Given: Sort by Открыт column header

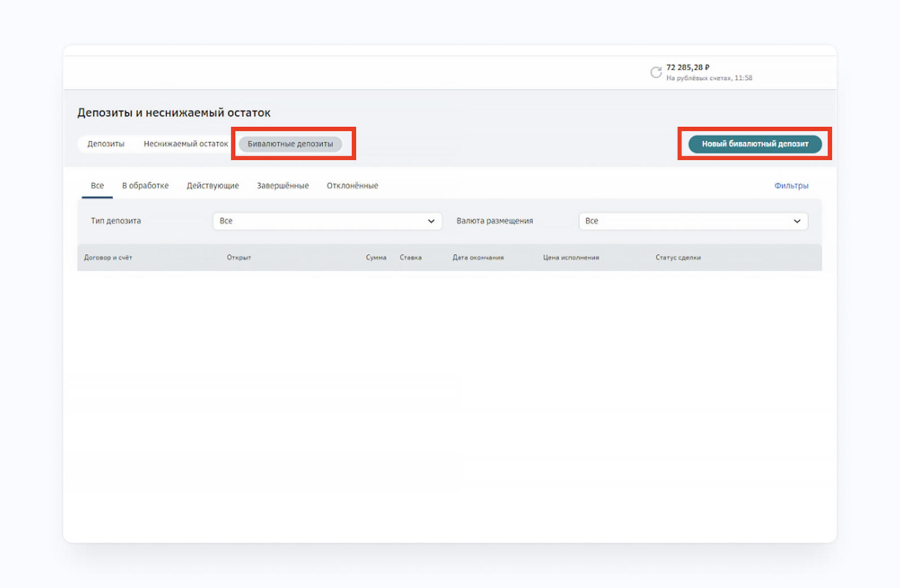Looking at the screenshot, I should (x=239, y=258).
